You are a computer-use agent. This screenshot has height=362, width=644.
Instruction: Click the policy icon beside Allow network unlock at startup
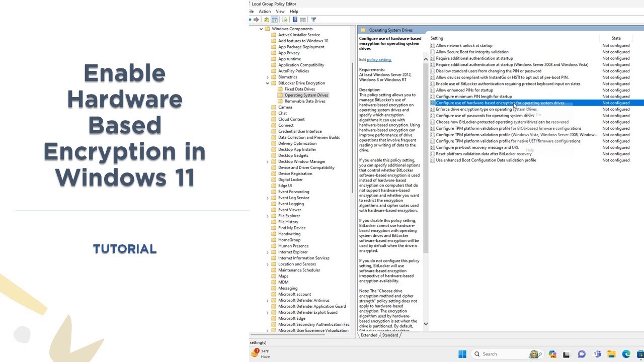pos(432,45)
